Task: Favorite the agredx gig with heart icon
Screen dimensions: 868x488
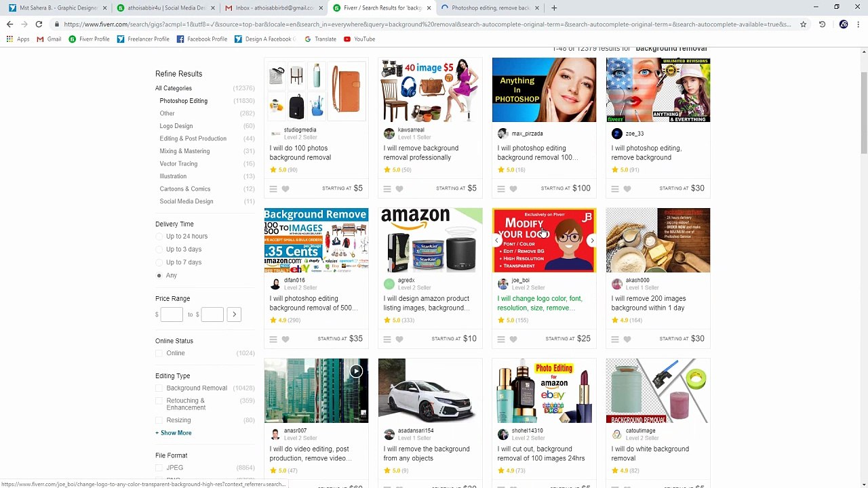Action: 399,340
